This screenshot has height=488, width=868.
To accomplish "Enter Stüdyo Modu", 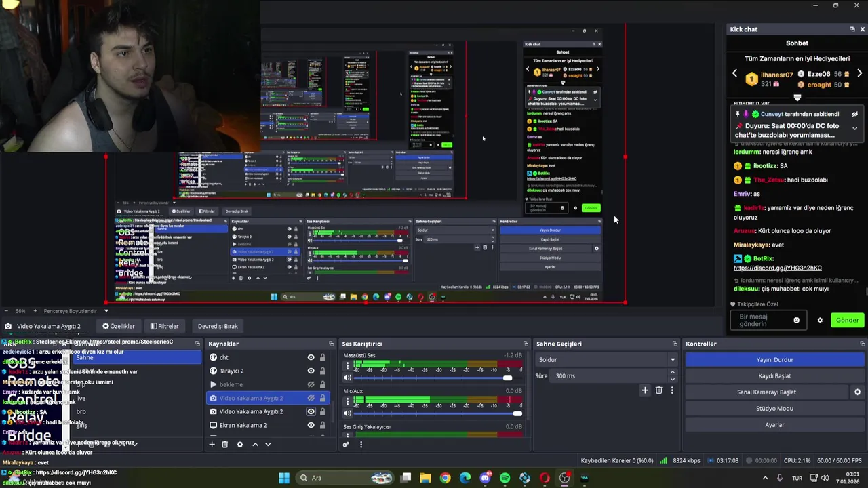I will (x=774, y=409).
